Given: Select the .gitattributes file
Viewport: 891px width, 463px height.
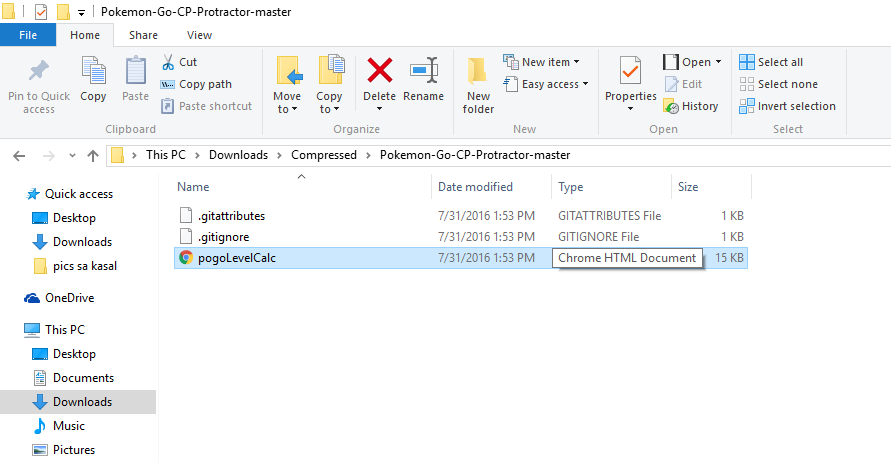Looking at the screenshot, I should tap(460, 216).
